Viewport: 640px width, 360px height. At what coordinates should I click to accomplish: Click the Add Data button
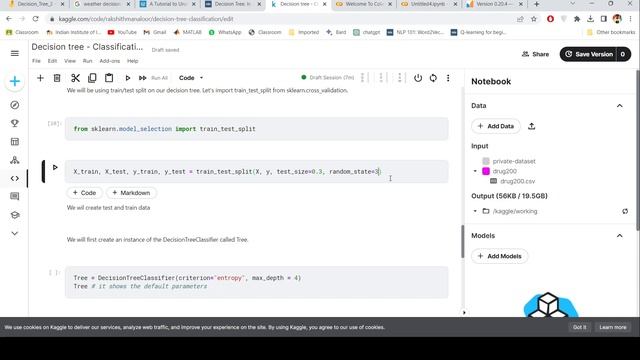click(496, 126)
